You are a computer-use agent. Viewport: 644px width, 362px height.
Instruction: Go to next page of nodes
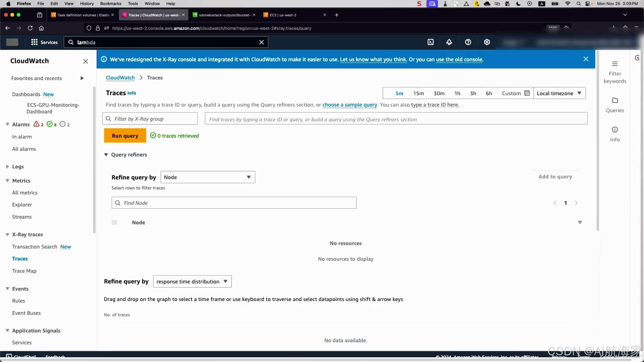click(x=576, y=203)
